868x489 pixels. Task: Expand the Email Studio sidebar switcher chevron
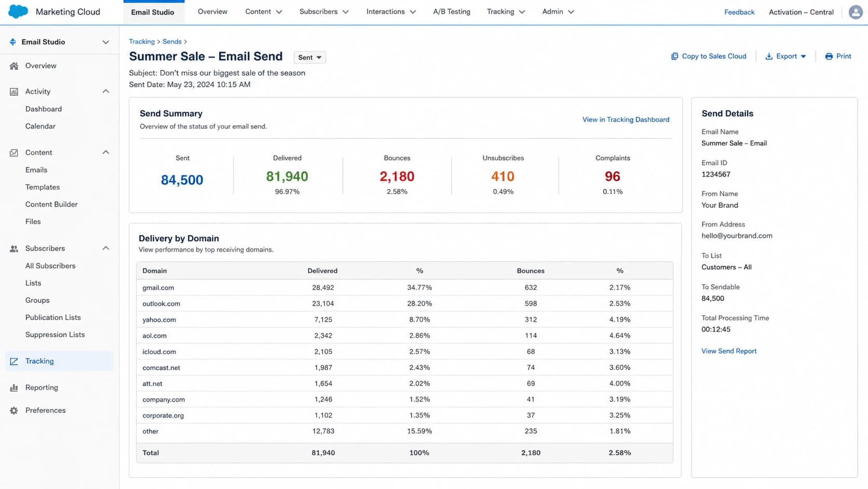pyautogui.click(x=105, y=42)
